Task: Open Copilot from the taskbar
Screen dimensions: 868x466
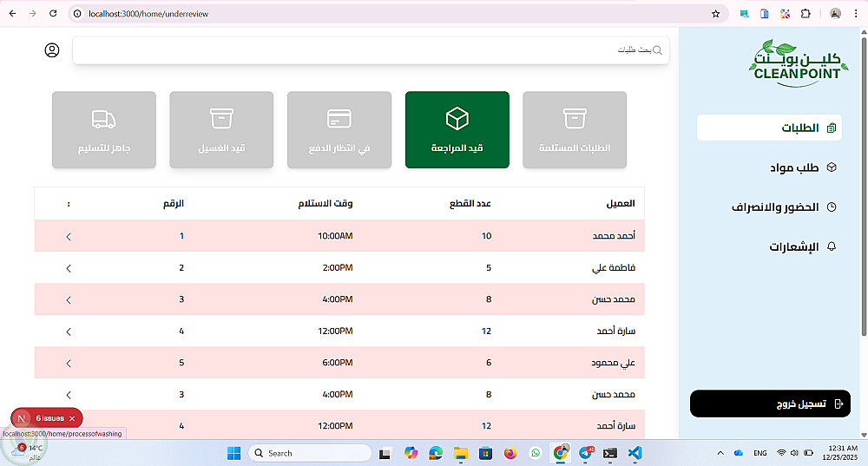Action: [x=411, y=453]
